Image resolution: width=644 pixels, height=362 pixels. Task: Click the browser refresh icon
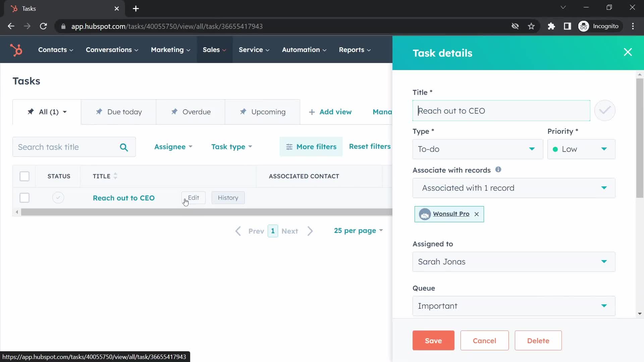click(43, 26)
